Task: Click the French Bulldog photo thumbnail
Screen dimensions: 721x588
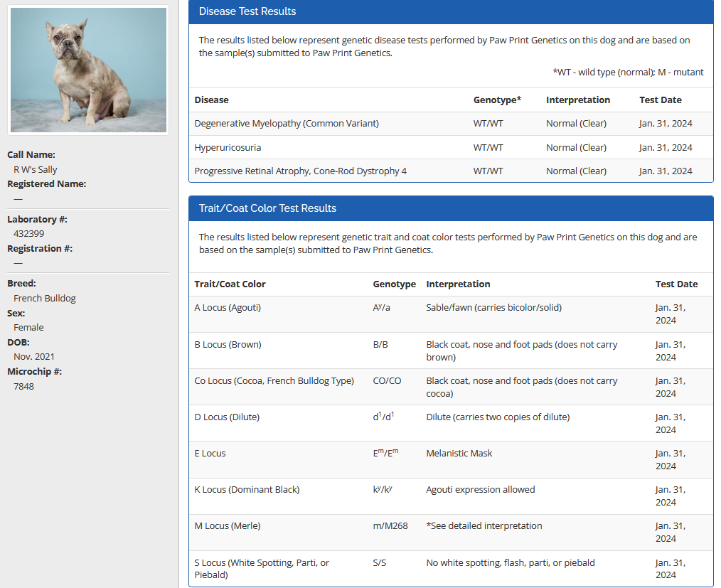Action: 88,70
